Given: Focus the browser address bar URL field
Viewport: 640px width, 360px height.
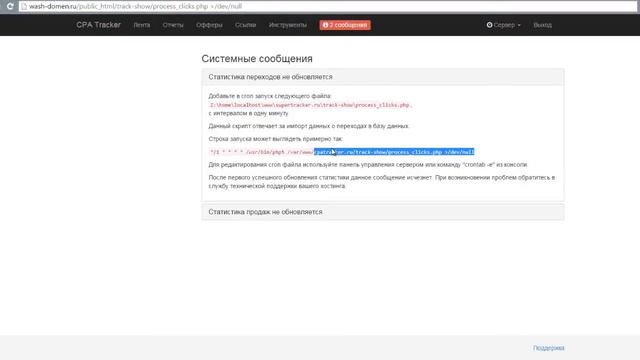Looking at the screenshot, I should point(328,7).
